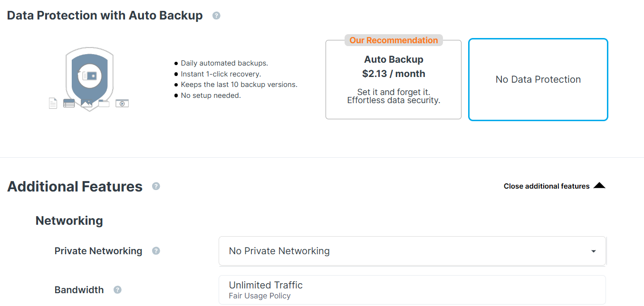Open help icon beside Additional Features heading
This screenshot has height=306, width=644.
point(156,186)
